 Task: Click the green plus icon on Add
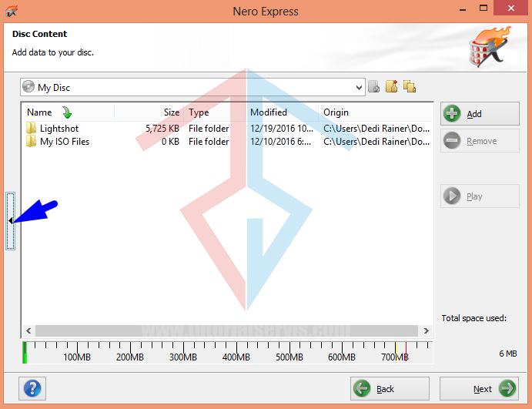452,113
